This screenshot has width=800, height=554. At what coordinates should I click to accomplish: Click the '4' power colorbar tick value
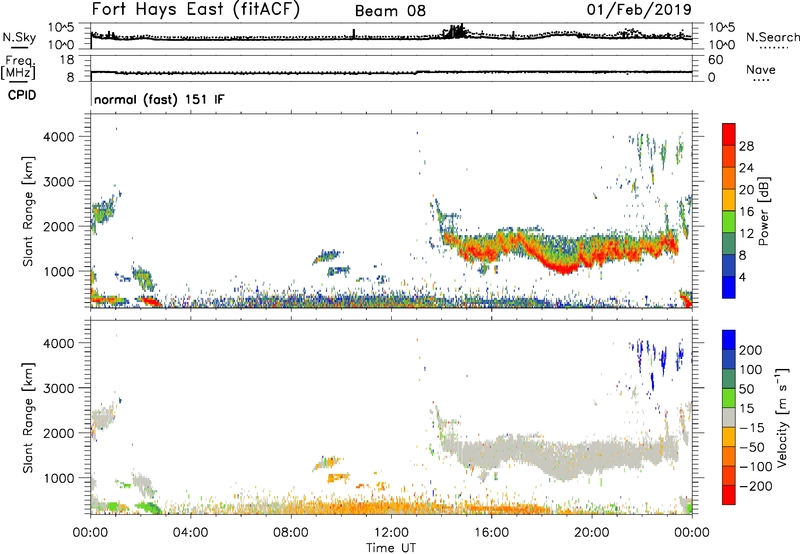742,277
